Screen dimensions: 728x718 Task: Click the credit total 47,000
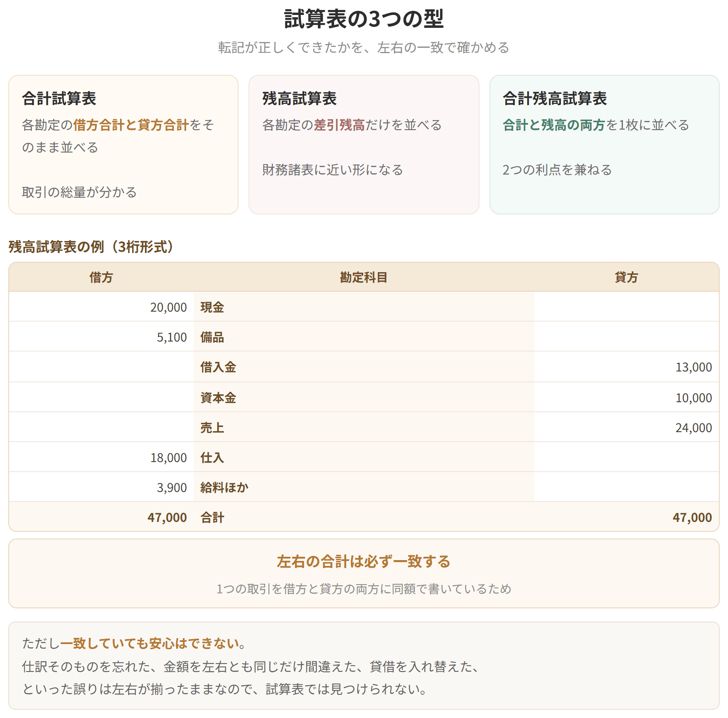[x=693, y=517]
